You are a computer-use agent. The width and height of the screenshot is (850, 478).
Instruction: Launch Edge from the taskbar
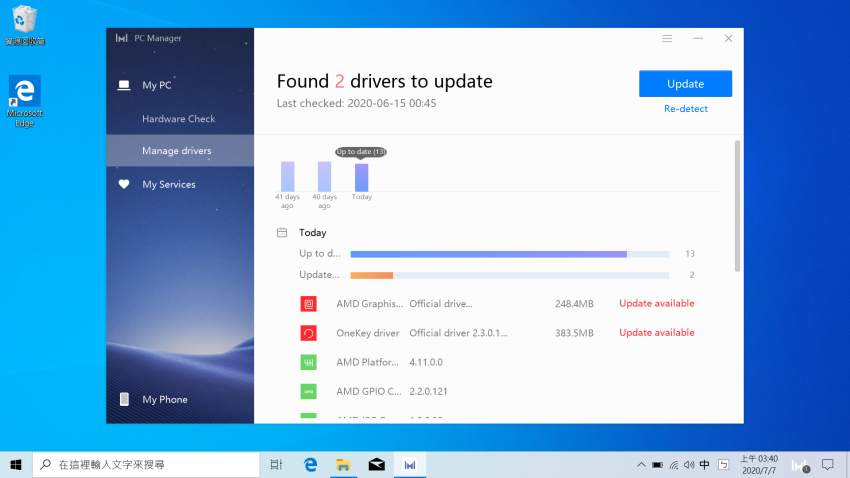coord(310,464)
